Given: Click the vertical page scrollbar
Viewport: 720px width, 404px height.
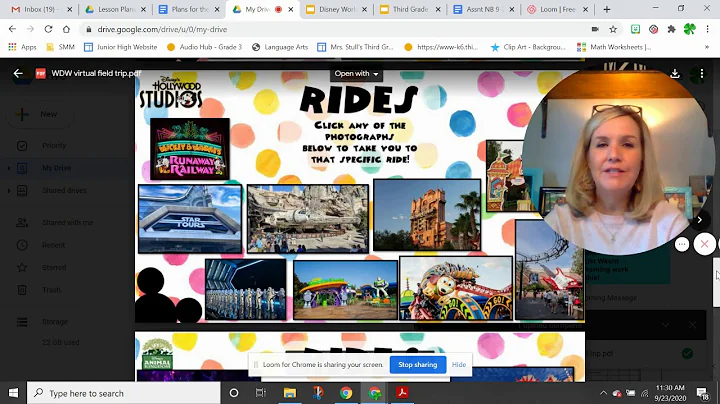Looking at the screenshot, I should coord(716,282).
